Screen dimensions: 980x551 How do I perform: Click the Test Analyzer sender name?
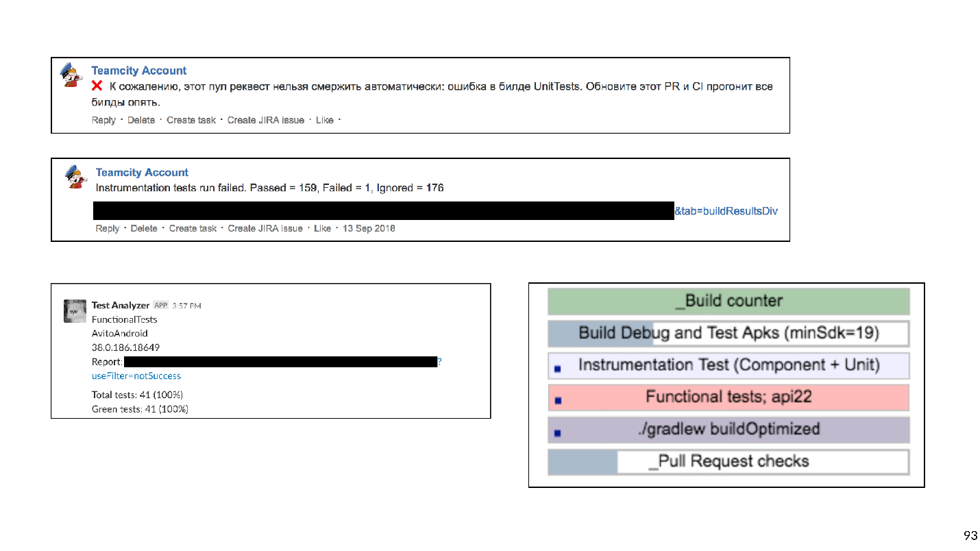(x=121, y=305)
